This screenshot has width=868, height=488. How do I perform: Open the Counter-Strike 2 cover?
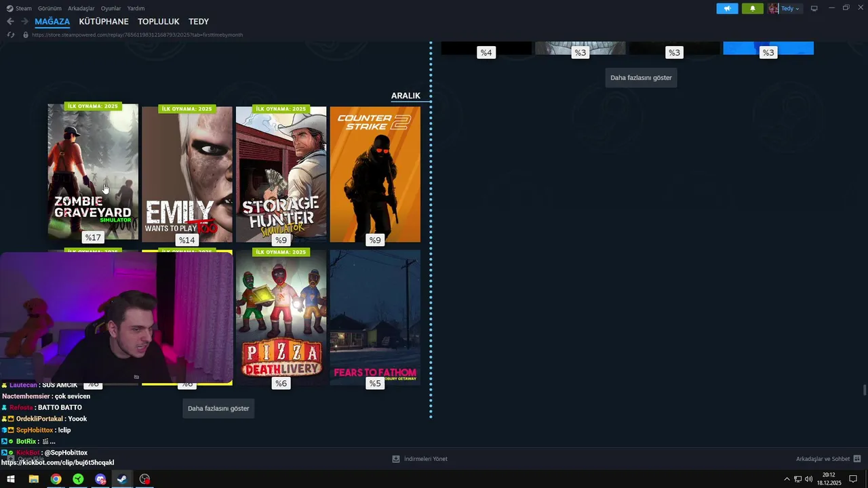point(375,174)
